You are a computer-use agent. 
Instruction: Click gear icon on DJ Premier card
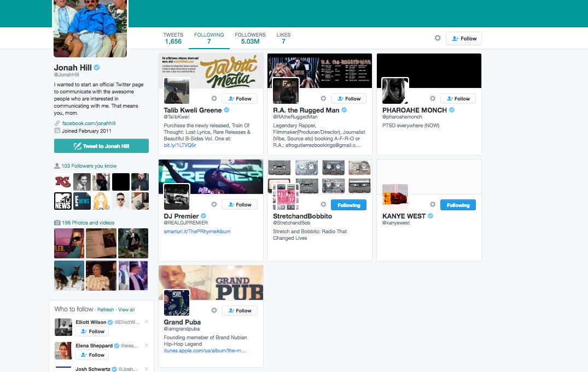(214, 205)
